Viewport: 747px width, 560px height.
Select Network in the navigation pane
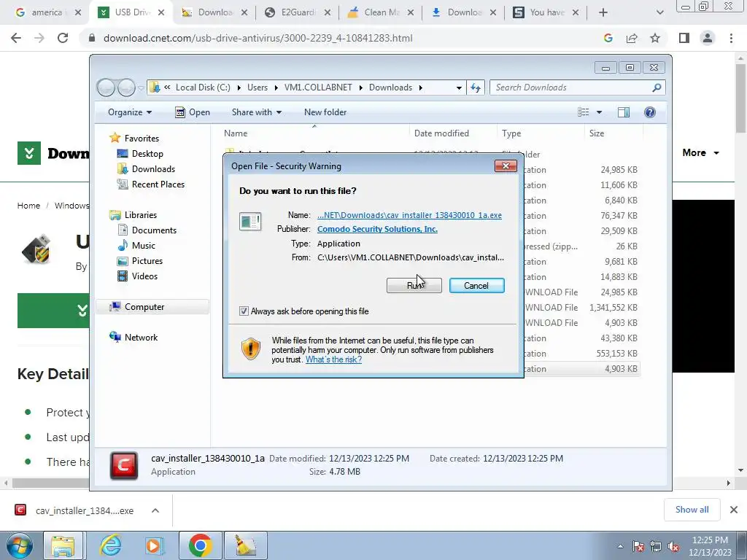(x=141, y=338)
